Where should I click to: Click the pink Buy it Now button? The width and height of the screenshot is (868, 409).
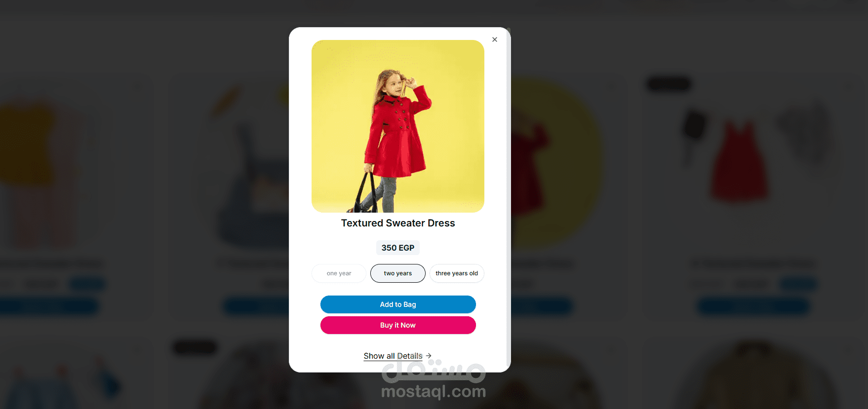(398, 325)
